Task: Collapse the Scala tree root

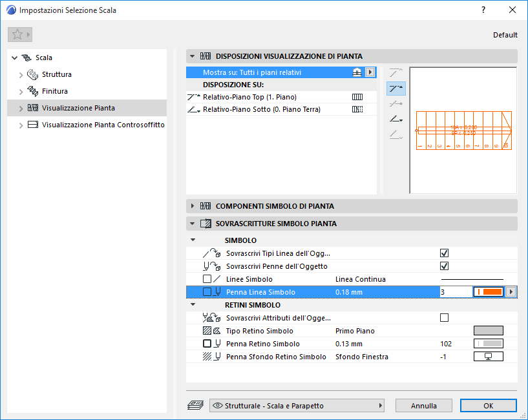Action: tap(14, 58)
